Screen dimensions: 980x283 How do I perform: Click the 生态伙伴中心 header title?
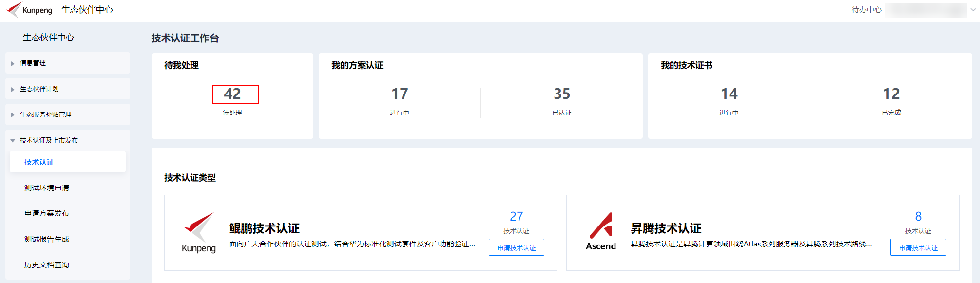pyautogui.click(x=87, y=10)
